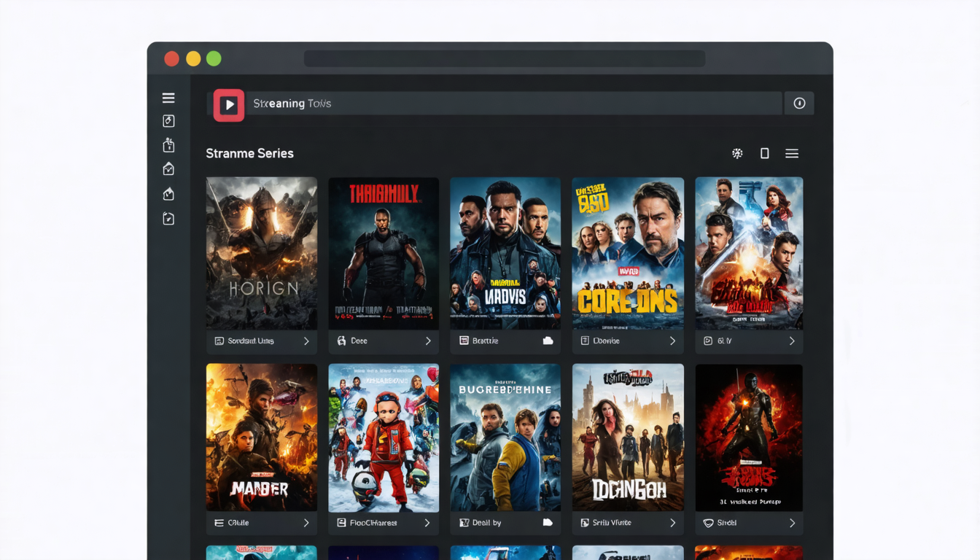The height and width of the screenshot is (560, 980).
Task: Click the cloud icon under Mavis poster
Action: (548, 341)
